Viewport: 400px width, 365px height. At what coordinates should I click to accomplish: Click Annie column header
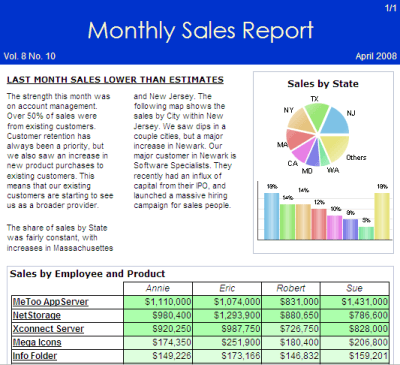click(x=158, y=288)
